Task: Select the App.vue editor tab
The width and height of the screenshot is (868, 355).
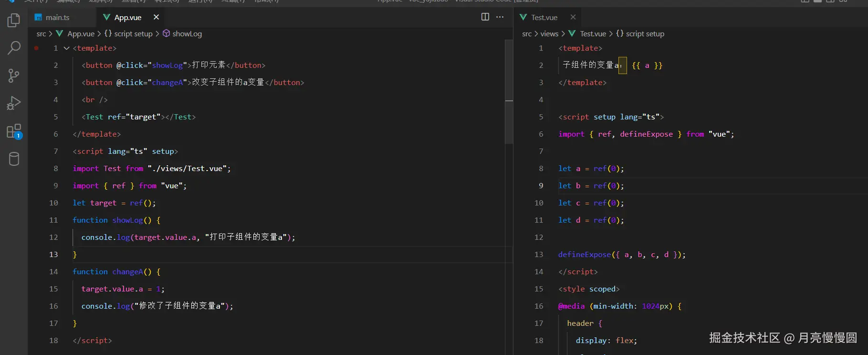Action: [x=127, y=17]
